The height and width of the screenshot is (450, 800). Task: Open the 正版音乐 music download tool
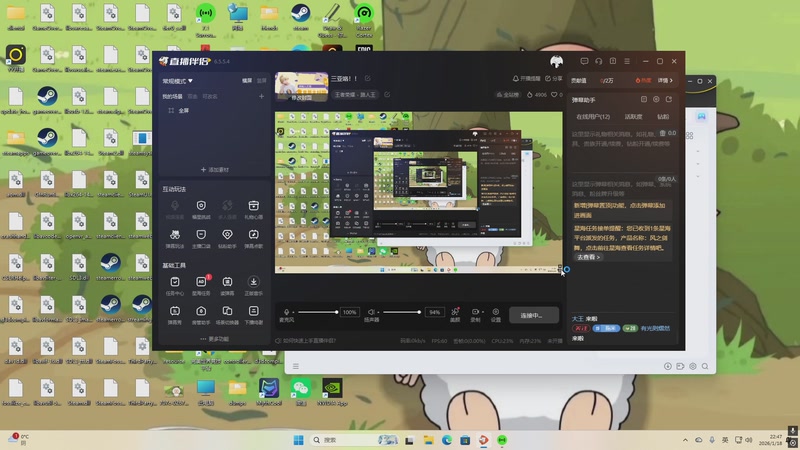click(x=253, y=286)
